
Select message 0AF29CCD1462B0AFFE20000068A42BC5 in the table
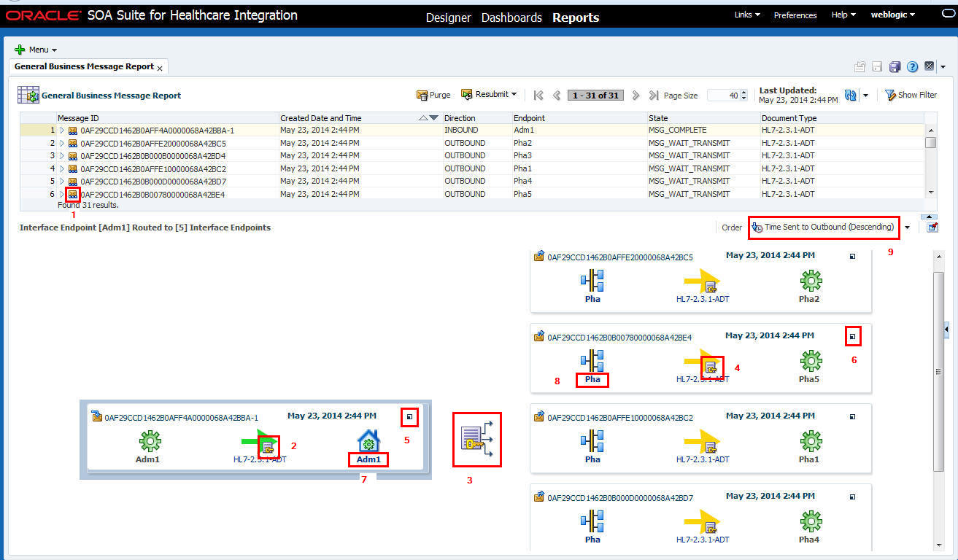point(153,144)
